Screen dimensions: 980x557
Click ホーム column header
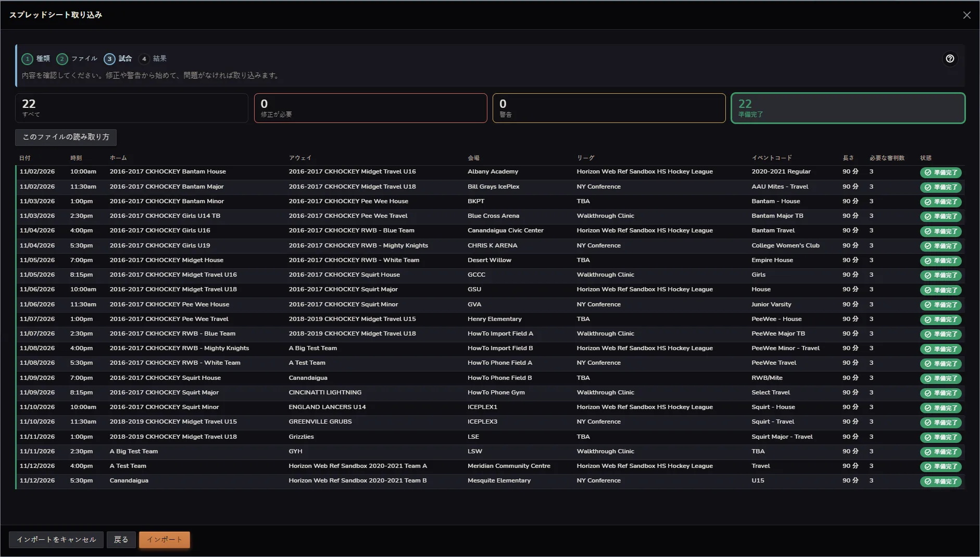click(x=118, y=158)
